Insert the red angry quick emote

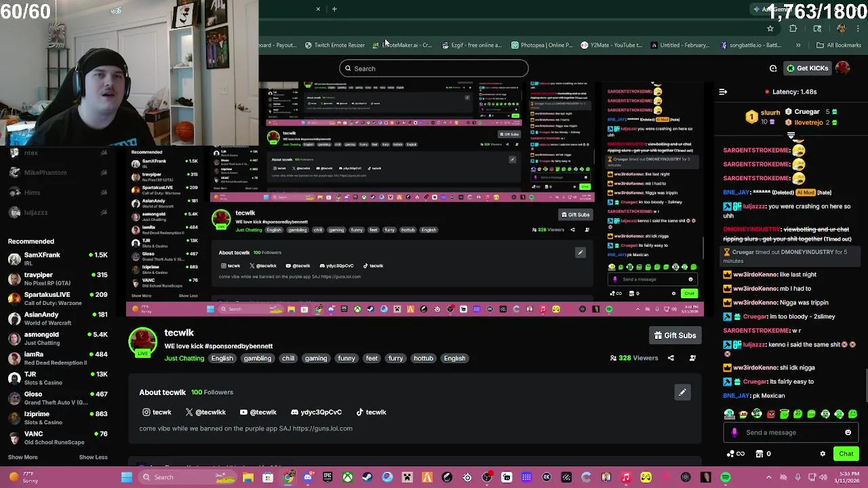point(770,414)
